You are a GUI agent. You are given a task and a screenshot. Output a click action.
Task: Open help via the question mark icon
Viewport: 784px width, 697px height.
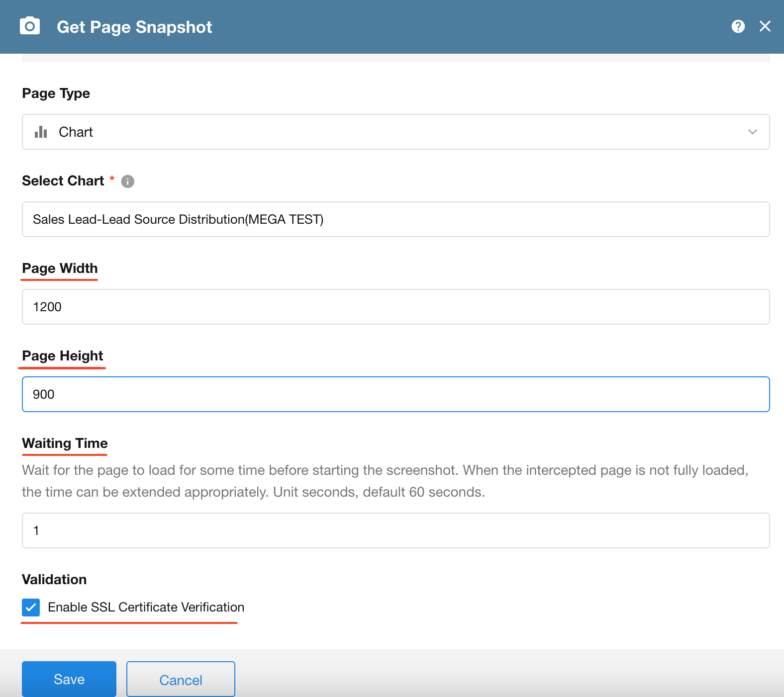point(738,26)
